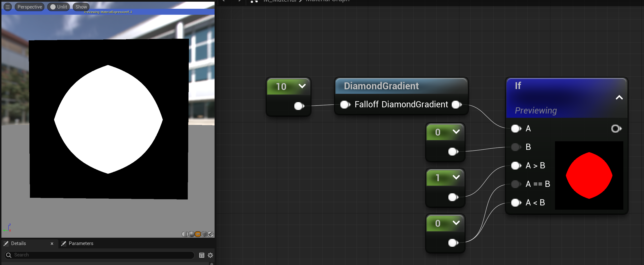Screen dimensions: 644x265
Task: Open Details property matrix table view
Action: (x=202, y=255)
